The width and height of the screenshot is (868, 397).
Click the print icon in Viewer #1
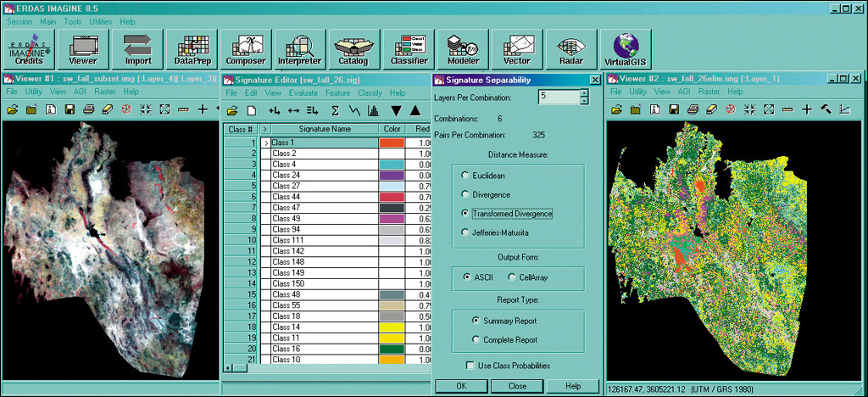(88, 109)
